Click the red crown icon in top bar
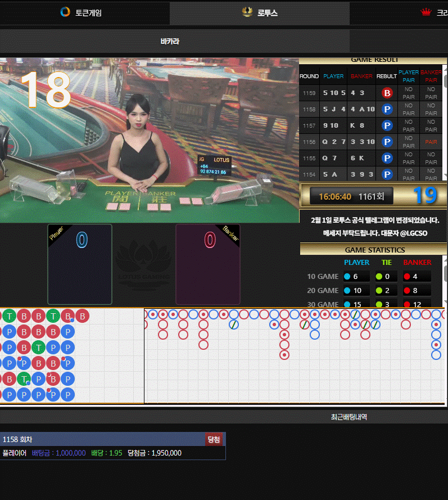 coord(426,12)
